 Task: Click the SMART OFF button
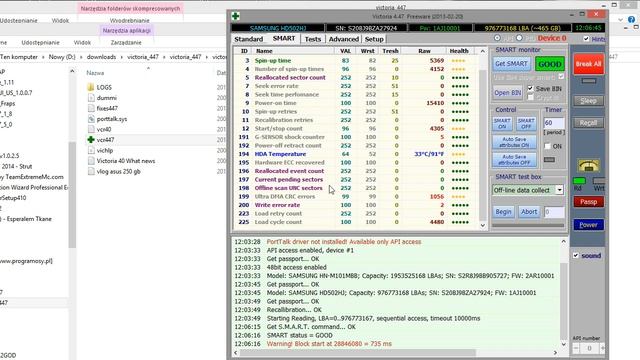tap(526, 124)
